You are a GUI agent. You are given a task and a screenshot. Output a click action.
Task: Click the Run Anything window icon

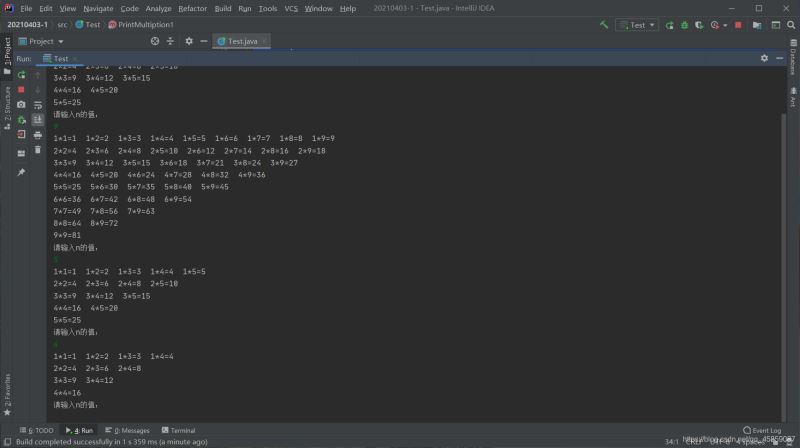[x=776, y=25]
